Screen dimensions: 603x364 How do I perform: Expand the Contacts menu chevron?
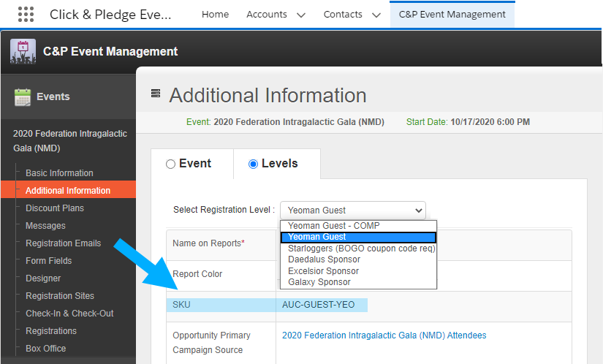click(x=376, y=15)
